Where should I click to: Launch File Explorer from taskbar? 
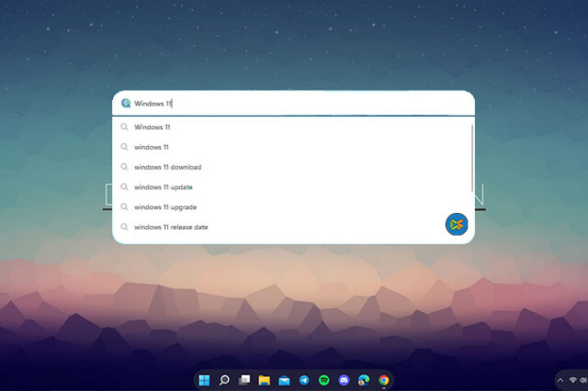264,380
